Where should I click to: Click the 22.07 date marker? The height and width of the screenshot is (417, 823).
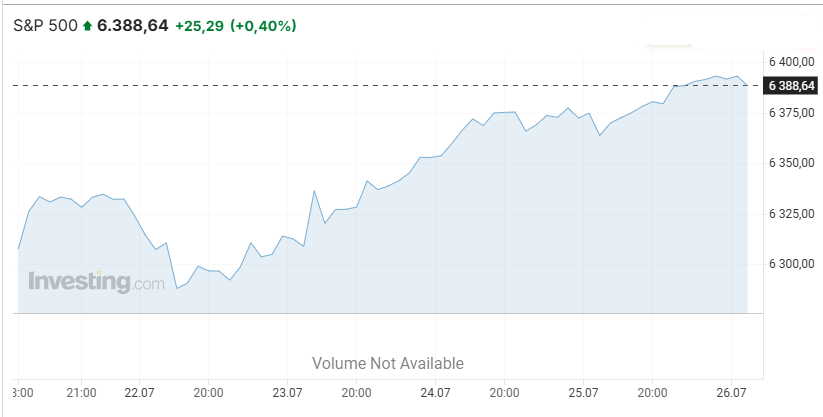pyautogui.click(x=139, y=393)
